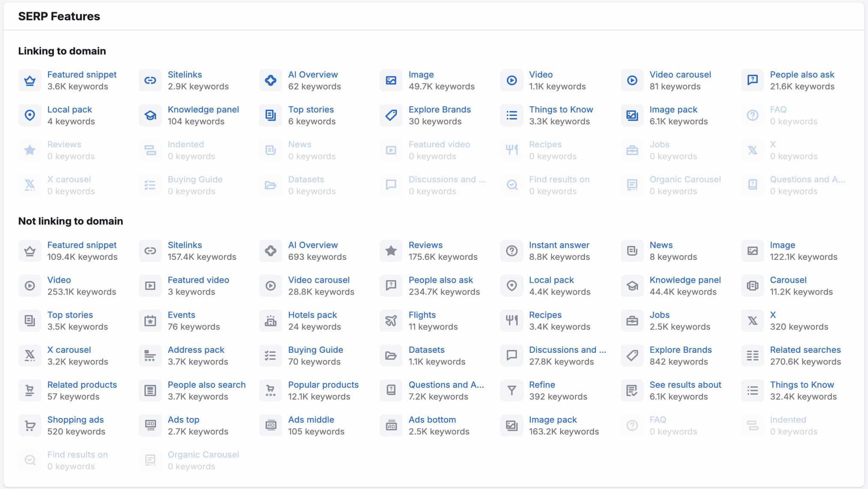Click the crown icon for Featured snippet under Linking to domain
The width and height of the screenshot is (868, 489).
click(30, 81)
